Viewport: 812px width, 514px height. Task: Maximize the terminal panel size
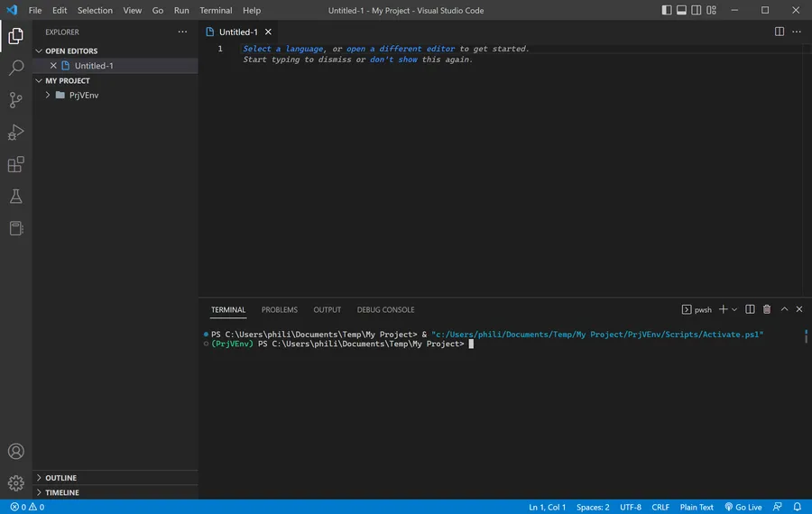[784, 309]
